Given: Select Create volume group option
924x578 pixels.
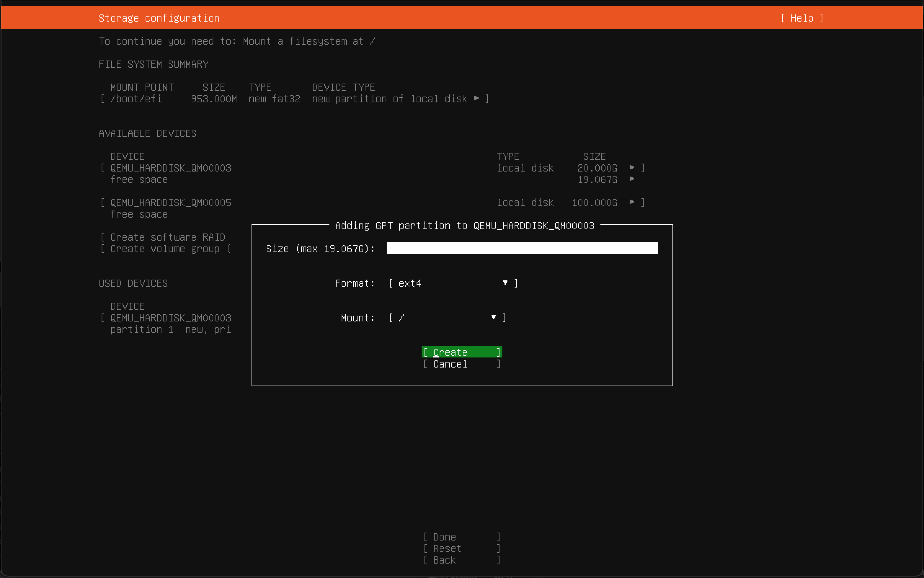Looking at the screenshot, I should [x=166, y=249].
